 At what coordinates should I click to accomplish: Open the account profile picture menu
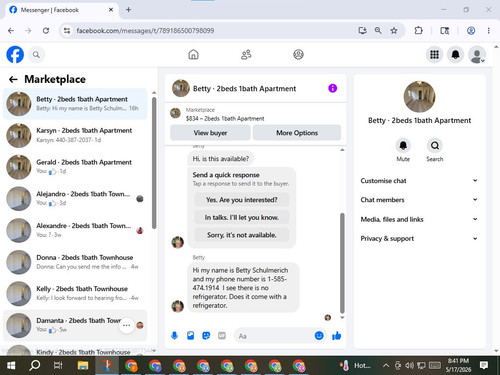point(477,55)
